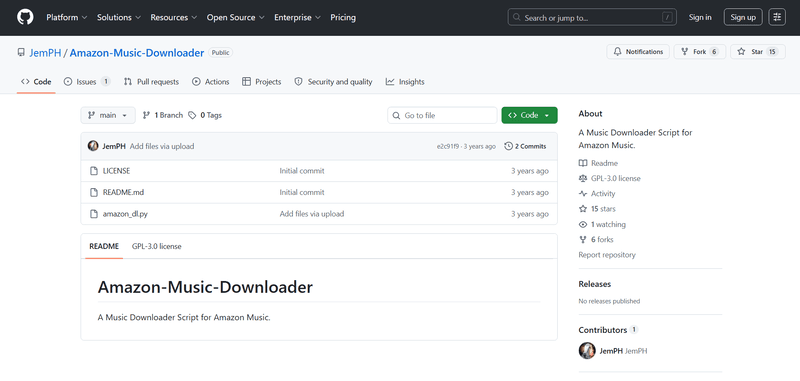Open the Security and quality tab
This screenshot has height=381, width=800.
tap(334, 82)
